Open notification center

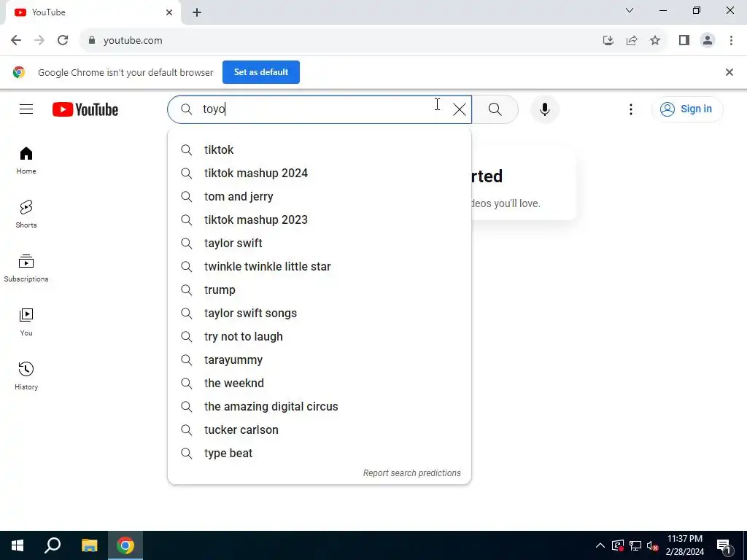coord(724,545)
